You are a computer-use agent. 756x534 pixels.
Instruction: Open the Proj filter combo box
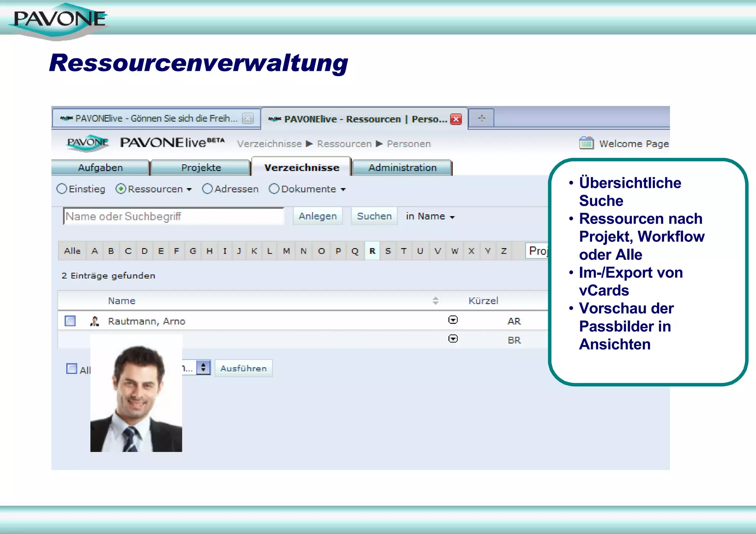(537, 251)
